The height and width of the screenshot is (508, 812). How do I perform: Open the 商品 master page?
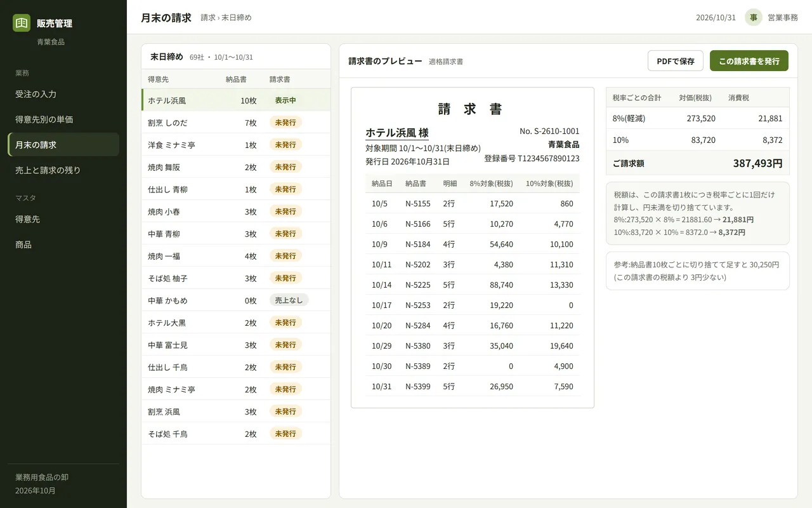click(x=63, y=244)
